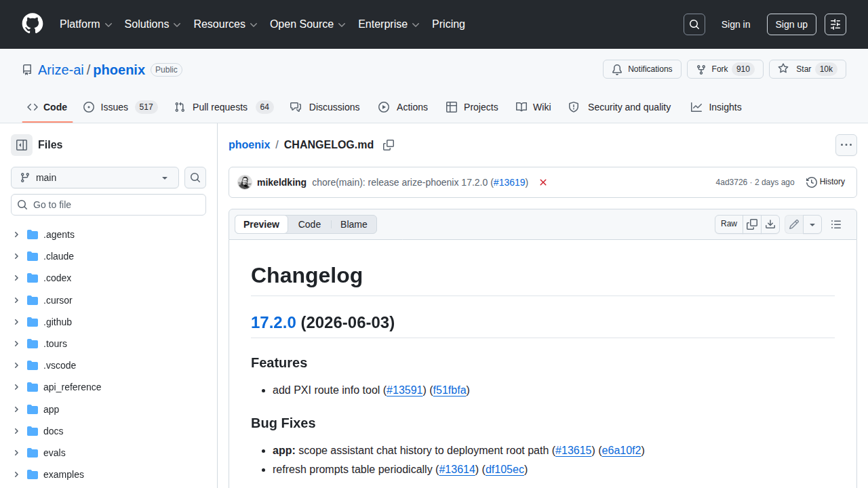Screen dimensions: 868x488
Task: Open the Insights tab
Action: point(716,107)
